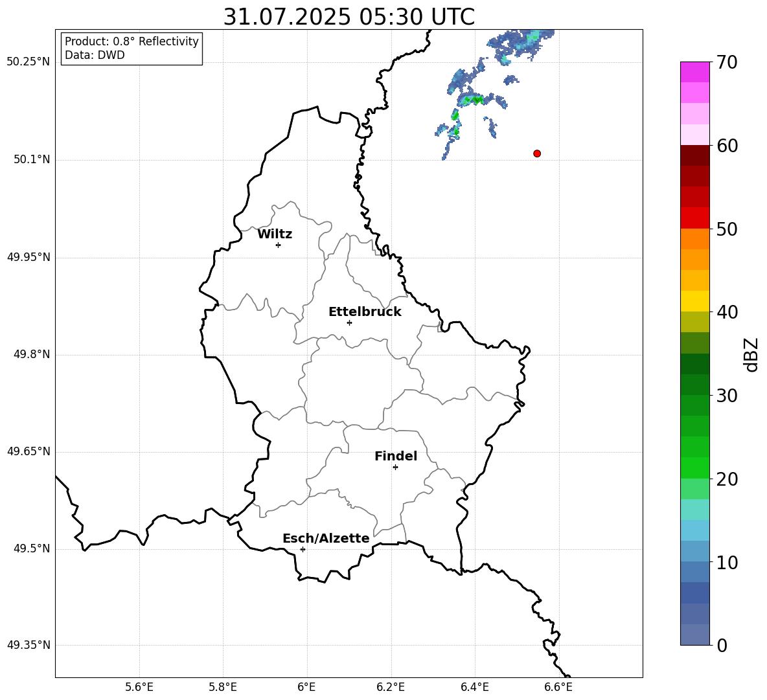The width and height of the screenshot is (767, 700).
Task: Click the 6.6°E longitude label
Action: [x=558, y=687]
